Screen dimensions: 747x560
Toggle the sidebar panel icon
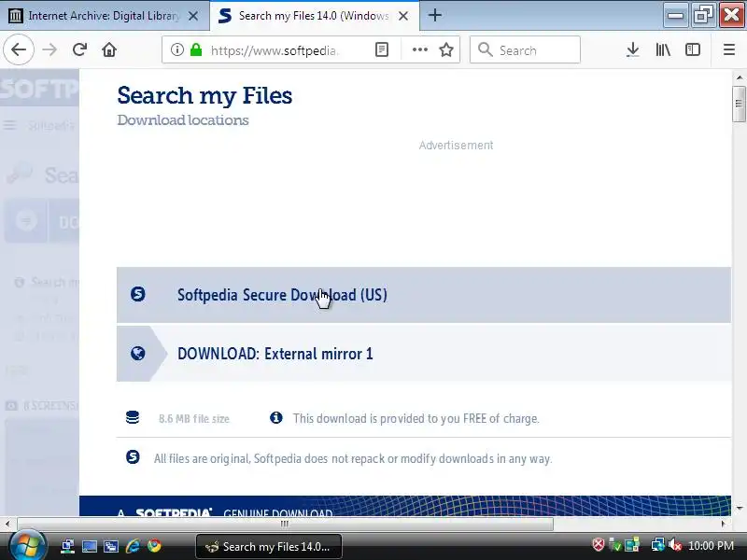(692, 49)
